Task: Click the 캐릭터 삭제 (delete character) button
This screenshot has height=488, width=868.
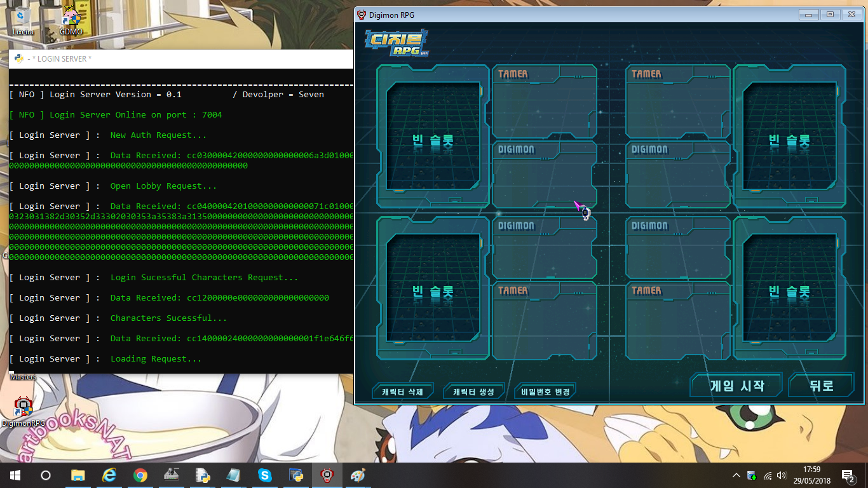Action: point(403,392)
